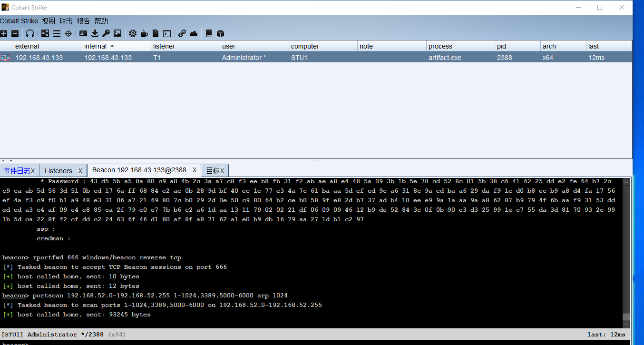Sort sessions by process column

461,46
